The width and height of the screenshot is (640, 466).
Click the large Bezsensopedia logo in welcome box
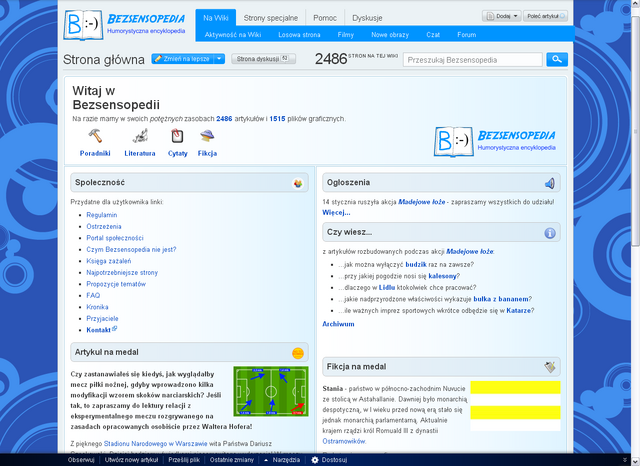(x=495, y=141)
